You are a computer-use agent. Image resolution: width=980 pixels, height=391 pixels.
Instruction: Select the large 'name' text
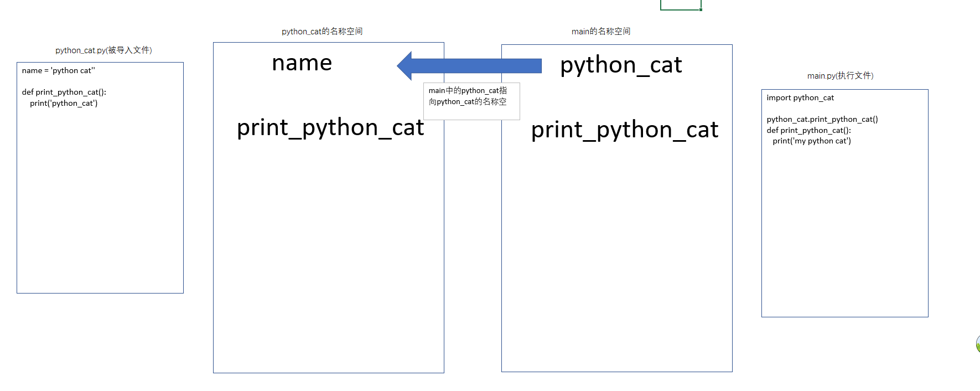click(x=302, y=63)
